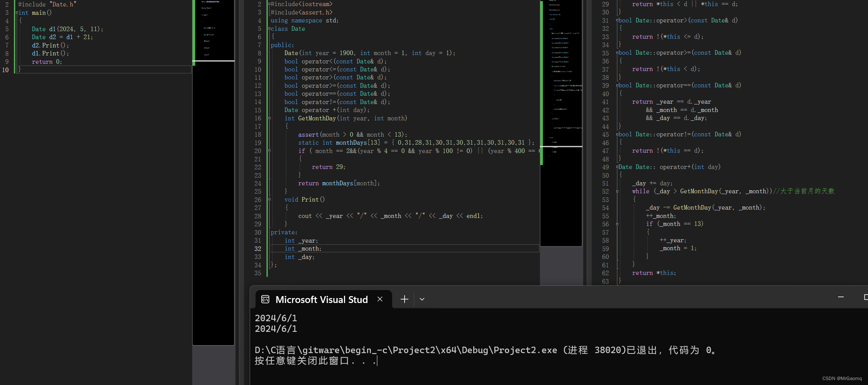This screenshot has height=385, width=868.
Task: Click '_day -= GetMonthDay(_year, _month);' line
Action: tap(706, 208)
